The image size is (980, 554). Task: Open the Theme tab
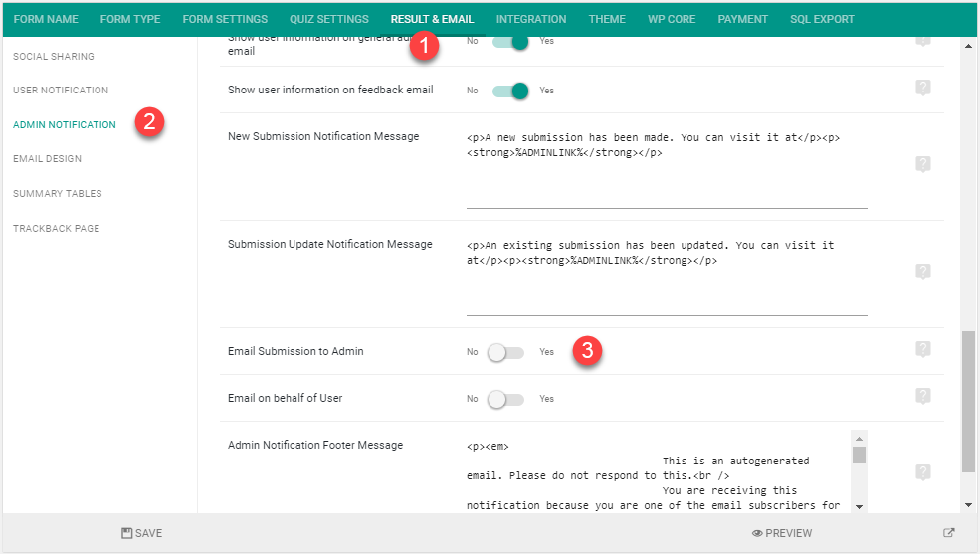607,19
